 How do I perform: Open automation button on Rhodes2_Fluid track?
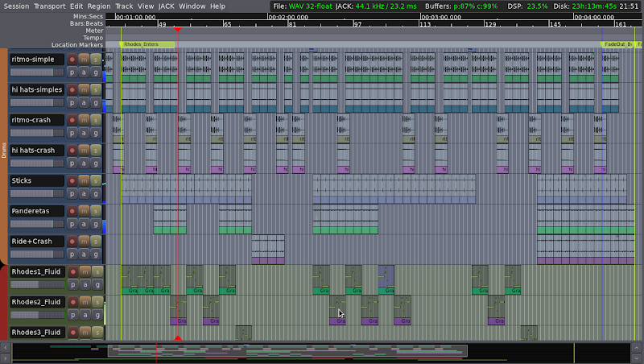coord(84,315)
